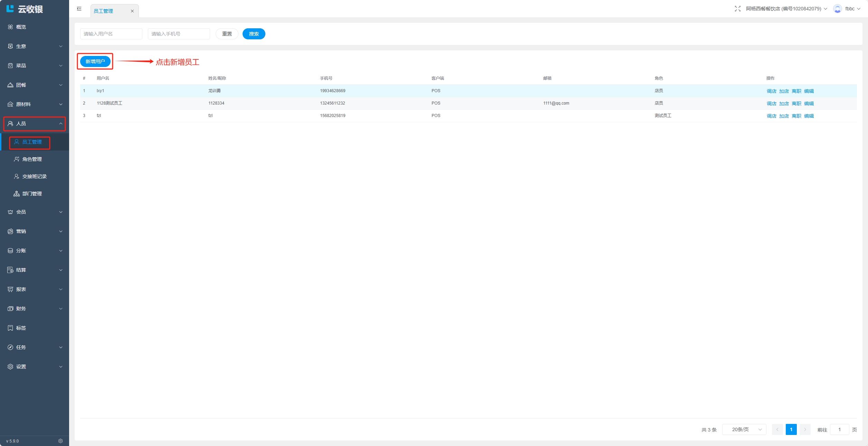Image resolution: width=868 pixels, height=446 pixels.
Task: Click the fbbc user avatar icon
Action: (837, 9)
